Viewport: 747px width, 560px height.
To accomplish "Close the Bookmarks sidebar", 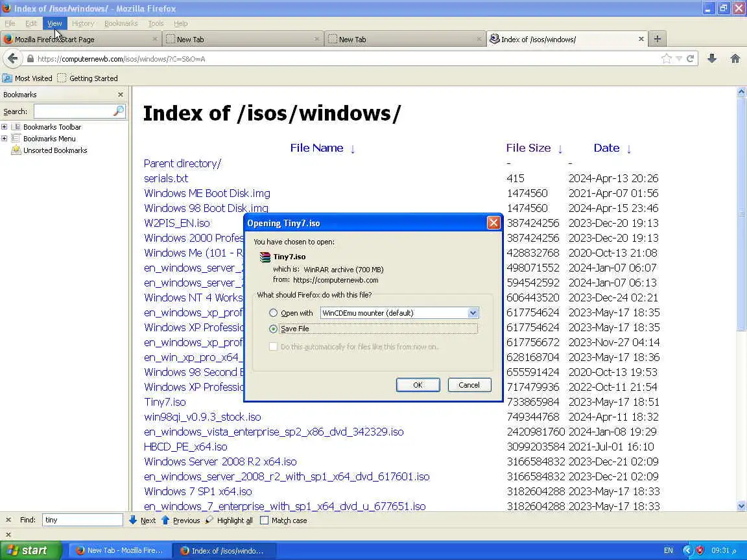I will tap(121, 95).
